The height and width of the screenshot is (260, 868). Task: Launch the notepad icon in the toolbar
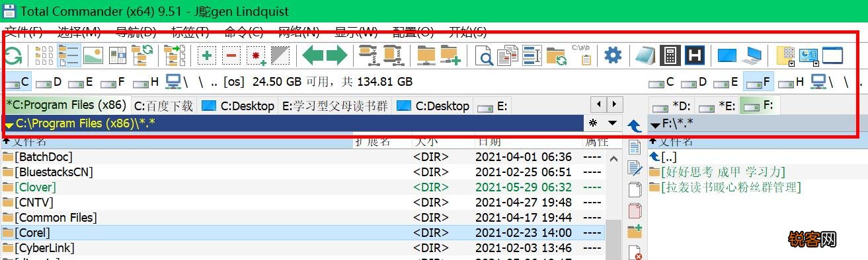click(x=646, y=55)
